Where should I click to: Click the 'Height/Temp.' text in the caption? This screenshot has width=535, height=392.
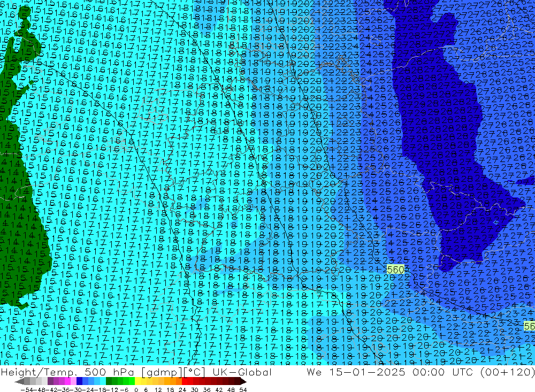[38, 372]
